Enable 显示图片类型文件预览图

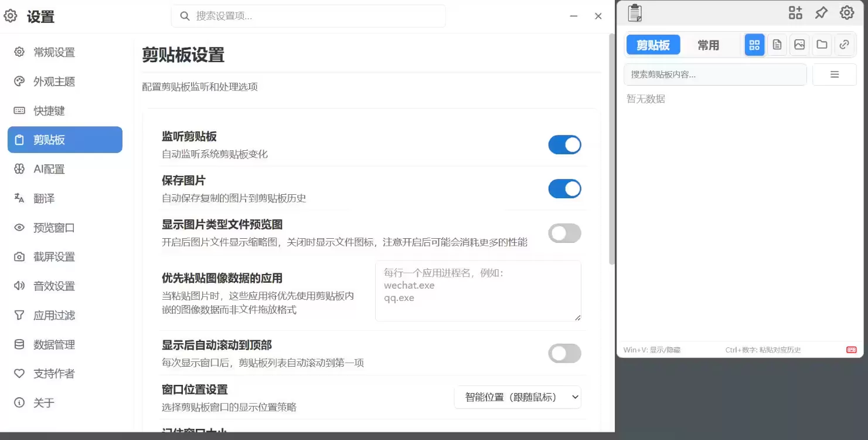tap(564, 233)
